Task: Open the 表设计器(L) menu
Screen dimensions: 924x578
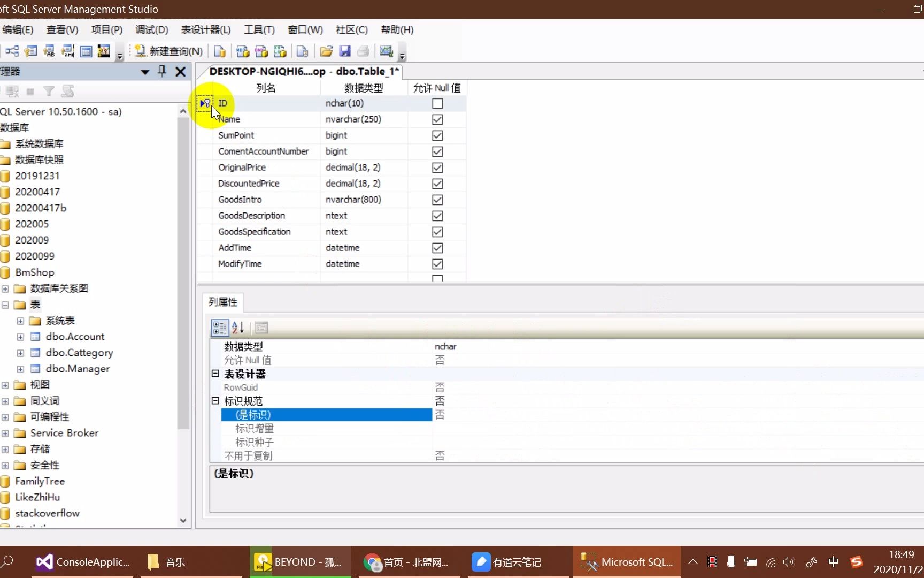Action: click(x=206, y=29)
